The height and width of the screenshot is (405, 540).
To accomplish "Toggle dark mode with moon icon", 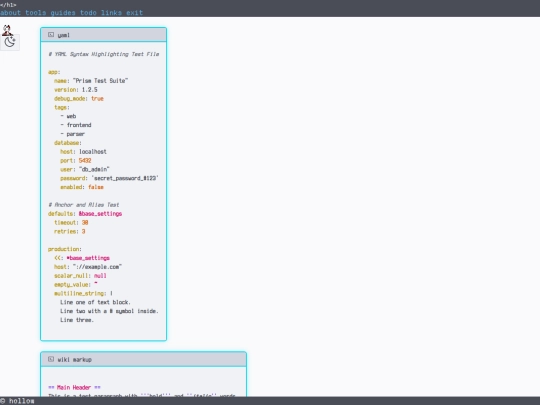I will point(10,42).
